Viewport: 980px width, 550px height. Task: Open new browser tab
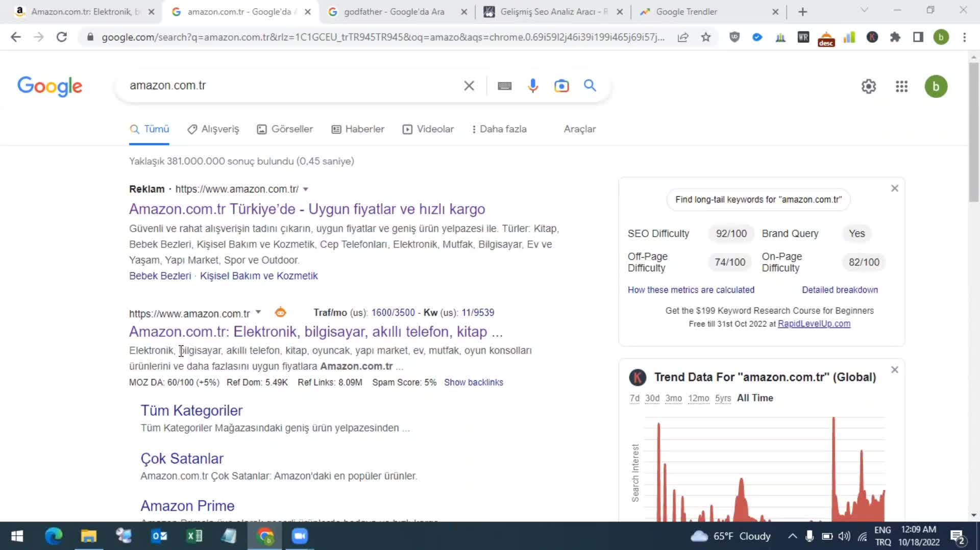pyautogui.click(x=803, y=12)
